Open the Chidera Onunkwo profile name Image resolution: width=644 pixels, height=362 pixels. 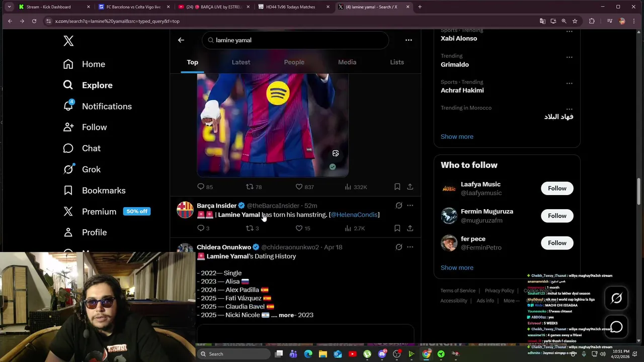click(224, 247)
